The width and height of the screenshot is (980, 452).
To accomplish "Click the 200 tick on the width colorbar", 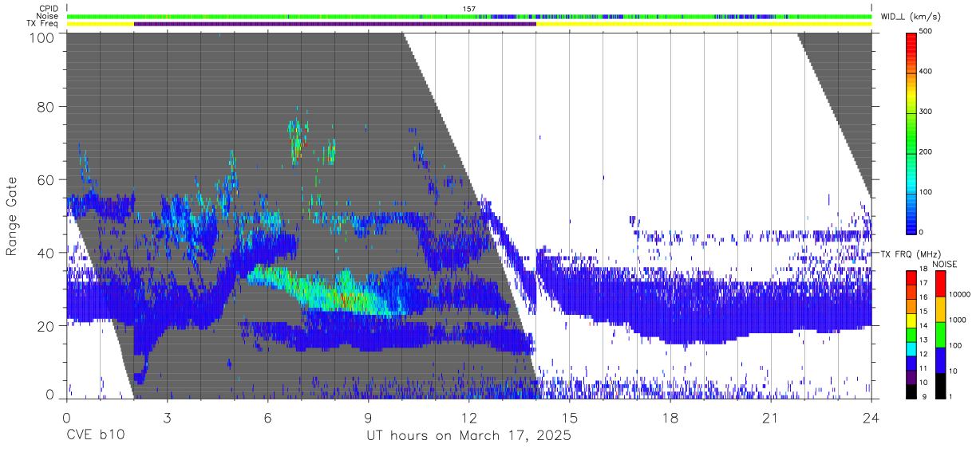I will (927, 151).
